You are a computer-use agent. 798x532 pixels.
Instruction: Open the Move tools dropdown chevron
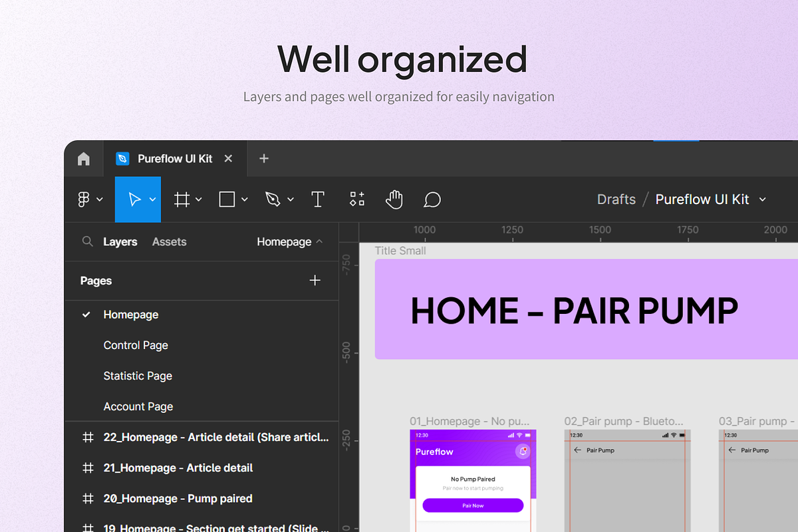coord(152,199)
